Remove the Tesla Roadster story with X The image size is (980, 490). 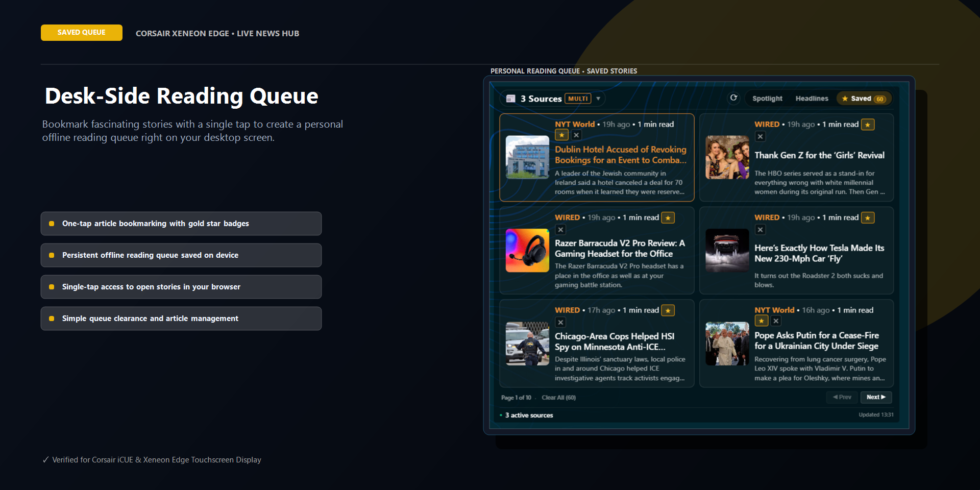pyautogui.click(x=761, y=230)
